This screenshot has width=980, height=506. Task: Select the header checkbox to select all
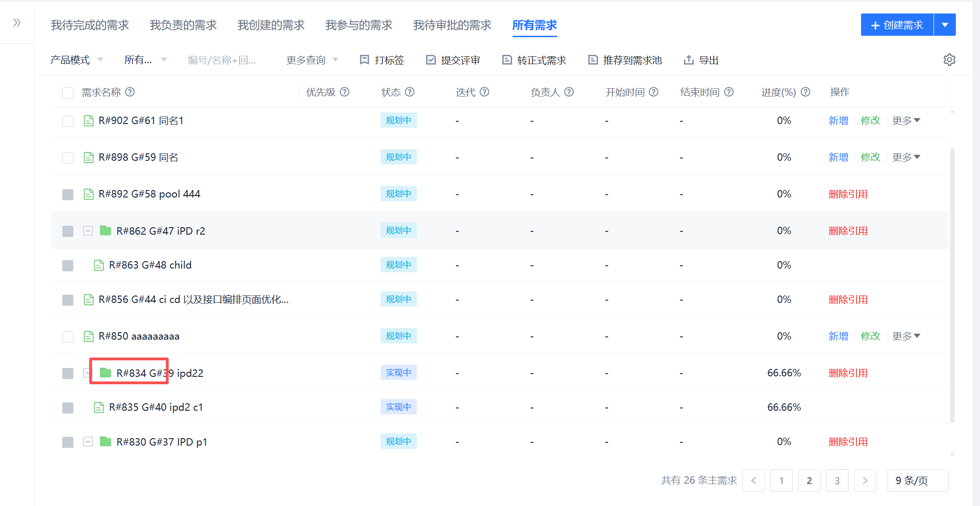pyautogui.click(x=68, y=92)
